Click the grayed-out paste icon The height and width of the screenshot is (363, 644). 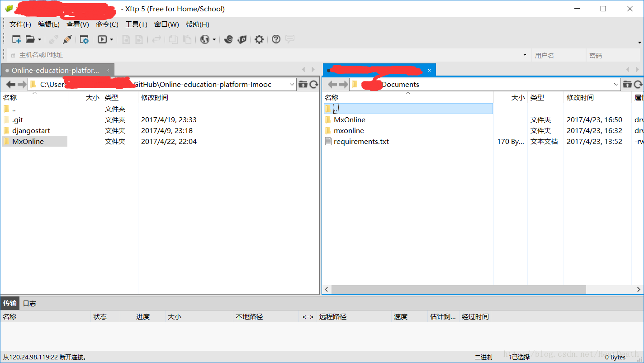[187, 39]
